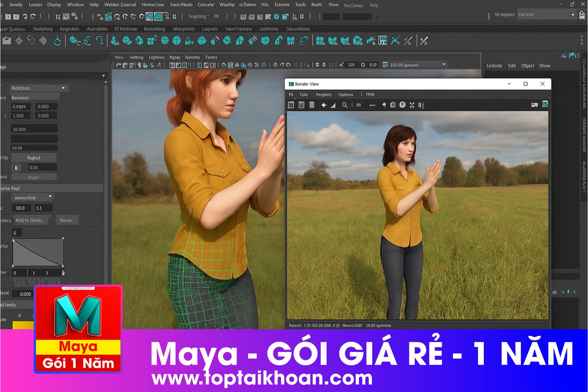
Task: Toggle the B button under curve editor
Action: (27, 282)
